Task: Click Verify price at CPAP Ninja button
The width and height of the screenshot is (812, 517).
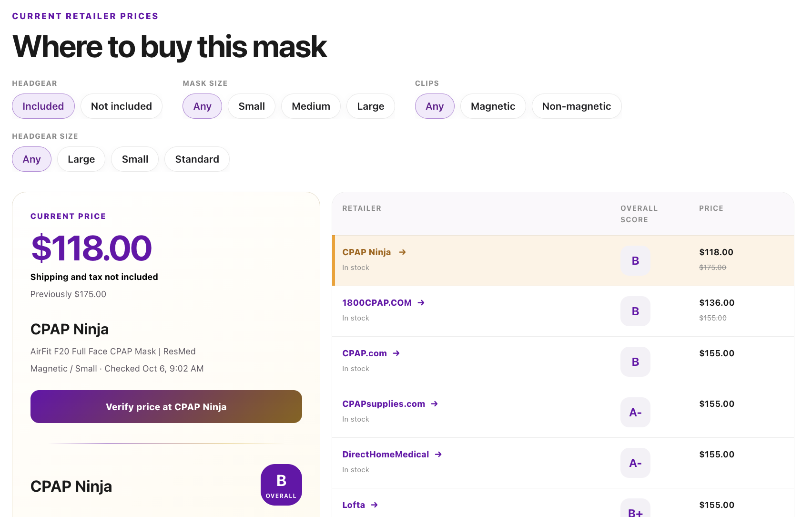Action: 166,406
